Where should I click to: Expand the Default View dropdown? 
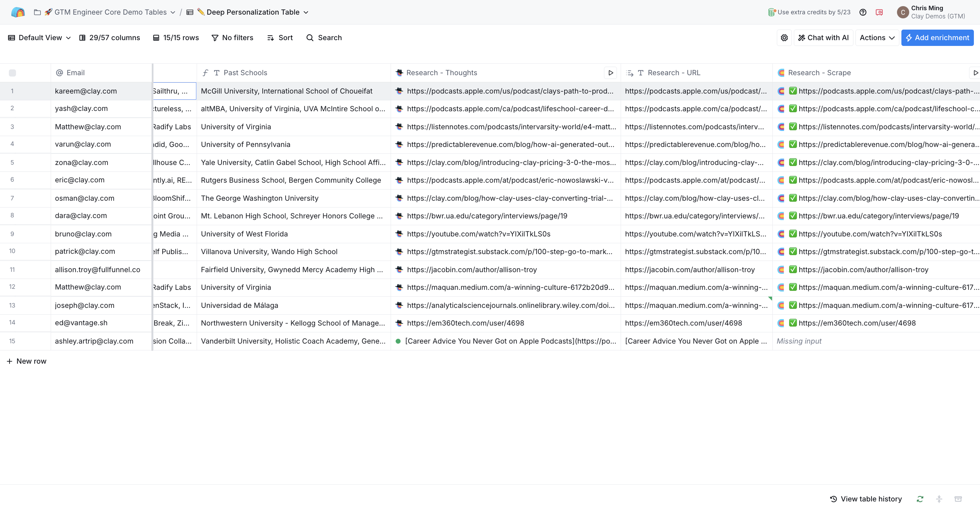(39, 38)
